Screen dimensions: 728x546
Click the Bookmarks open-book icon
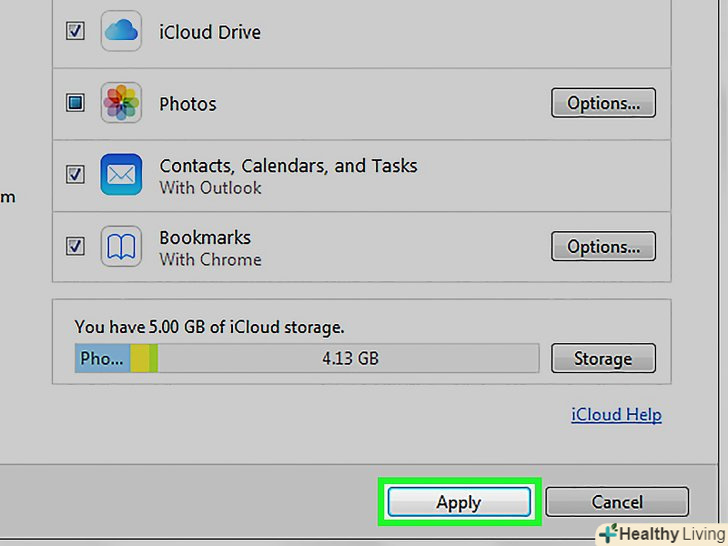(x=121, y=246)
